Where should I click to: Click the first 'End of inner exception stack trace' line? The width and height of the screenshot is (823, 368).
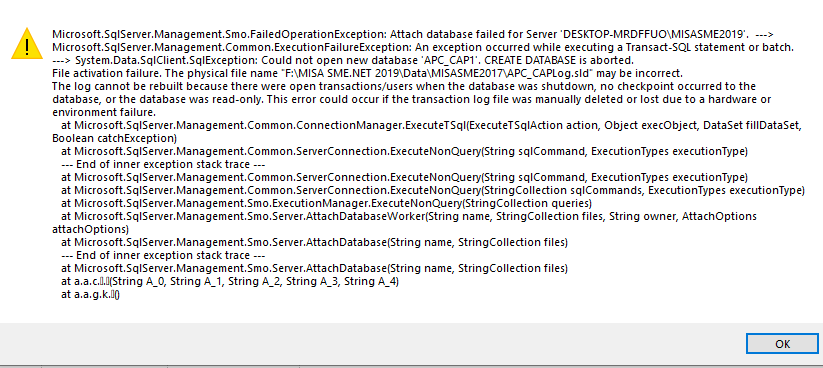(x=163, y=164)
